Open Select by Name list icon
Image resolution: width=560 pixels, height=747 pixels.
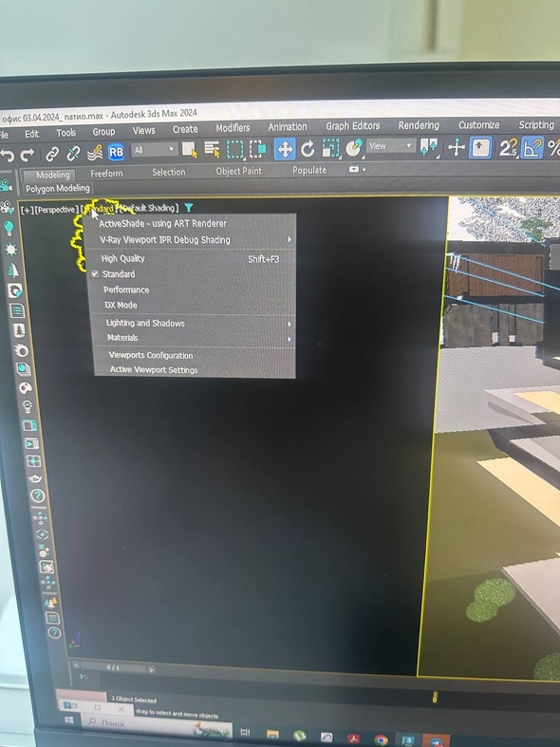212,150
